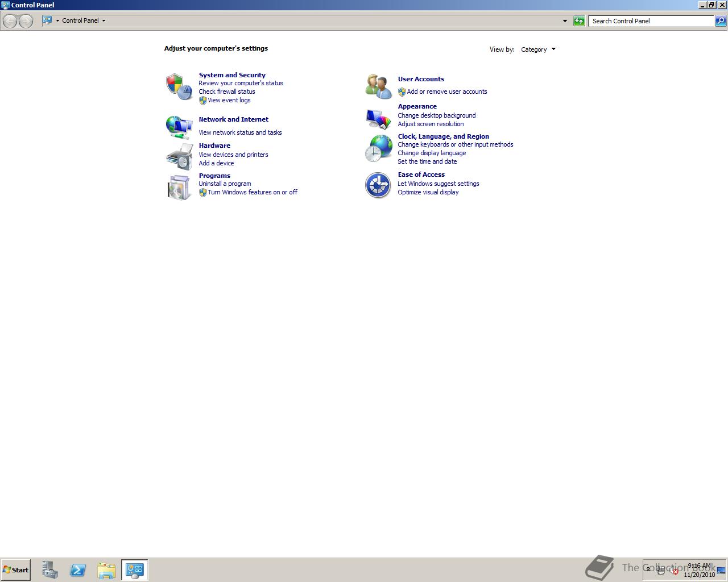
Task: Open the Start menu
Action: (16, 569)
